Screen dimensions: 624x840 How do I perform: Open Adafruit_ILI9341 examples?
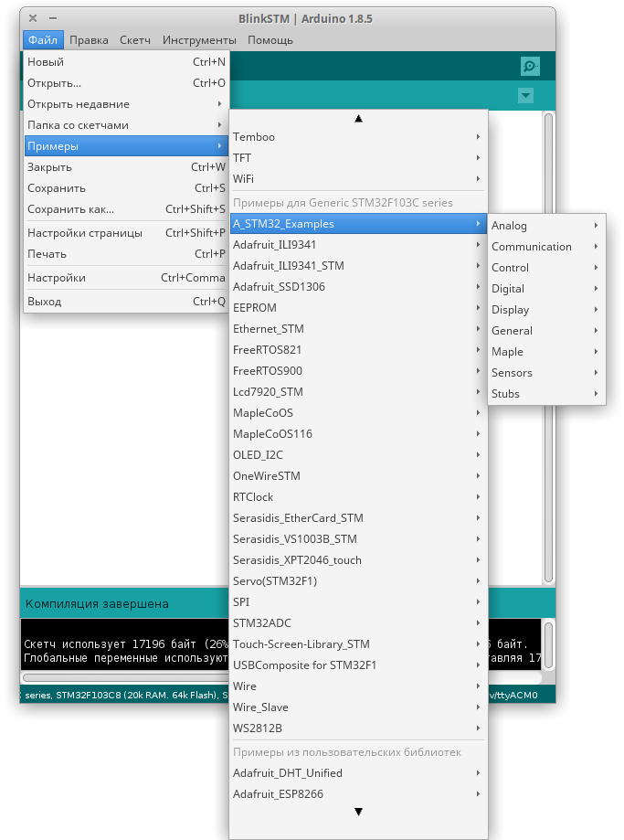(x=358, y=244)
